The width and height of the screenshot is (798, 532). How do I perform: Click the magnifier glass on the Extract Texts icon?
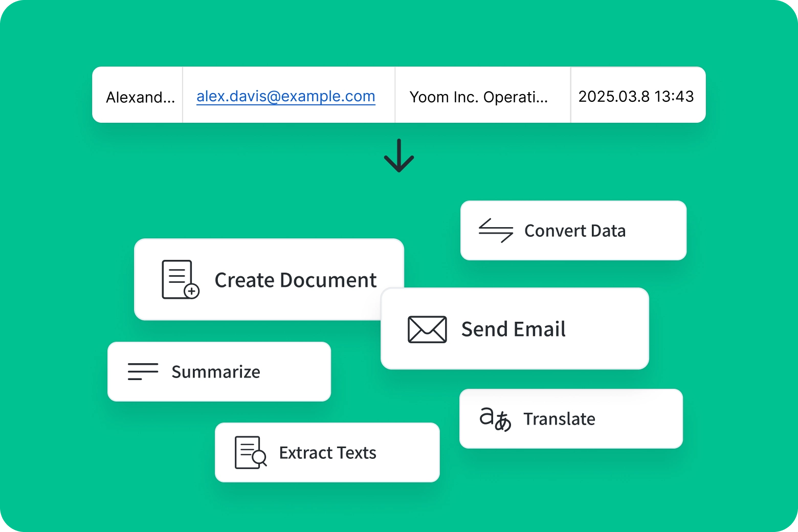pos(260,457)
